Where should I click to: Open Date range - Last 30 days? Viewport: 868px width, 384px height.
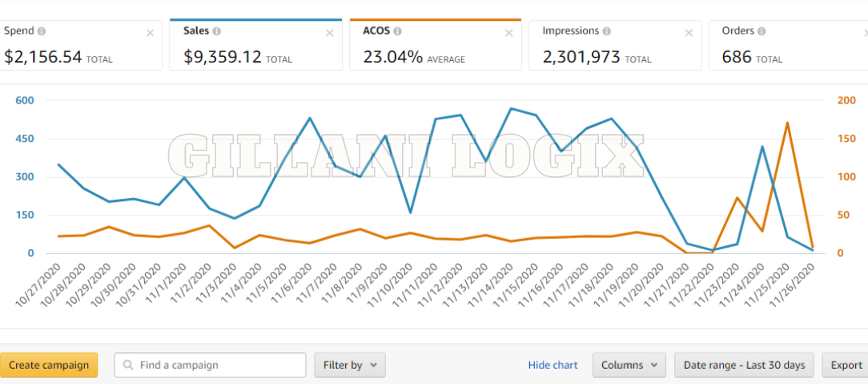point(744,365)
